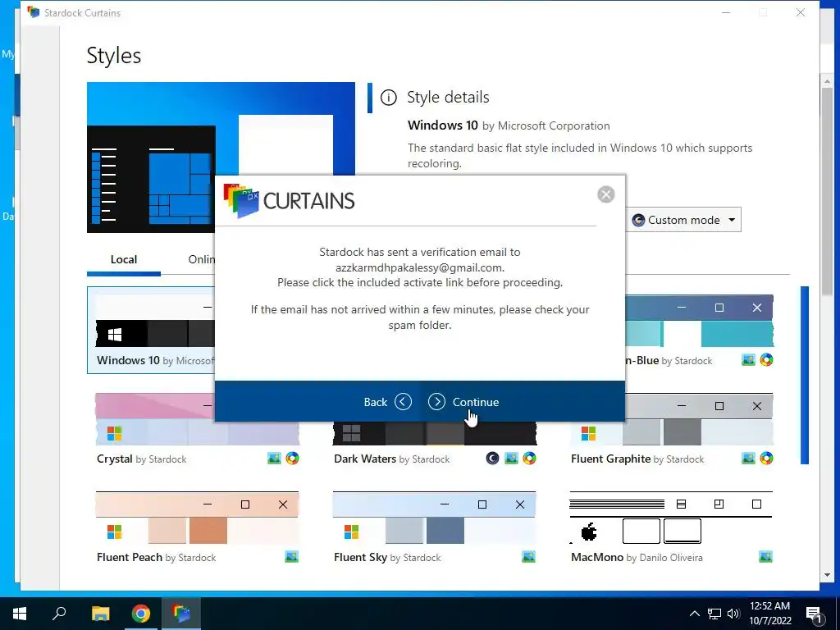Open the Custom mode dropdown

(x=683, y=220)
